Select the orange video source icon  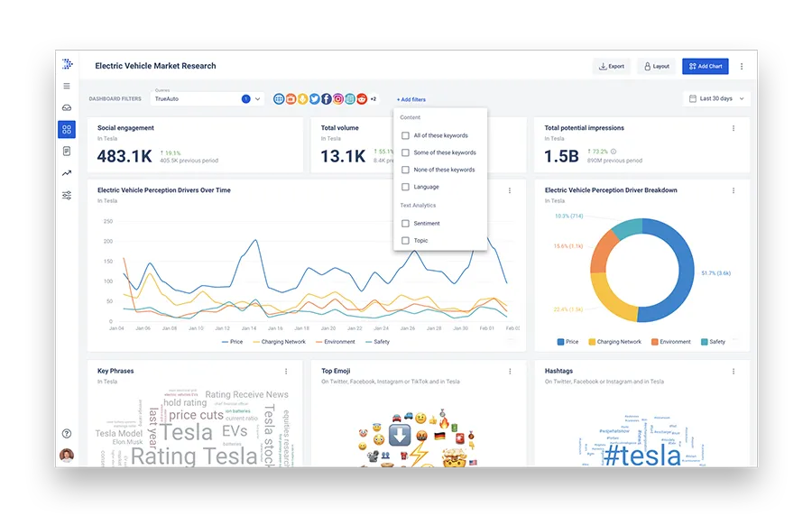click(x=291, y=99)
